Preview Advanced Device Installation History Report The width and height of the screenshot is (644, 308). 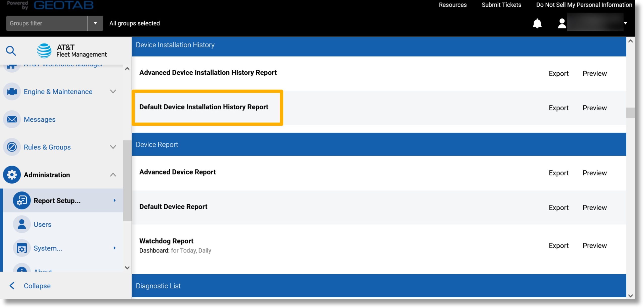tap(594, 73)
